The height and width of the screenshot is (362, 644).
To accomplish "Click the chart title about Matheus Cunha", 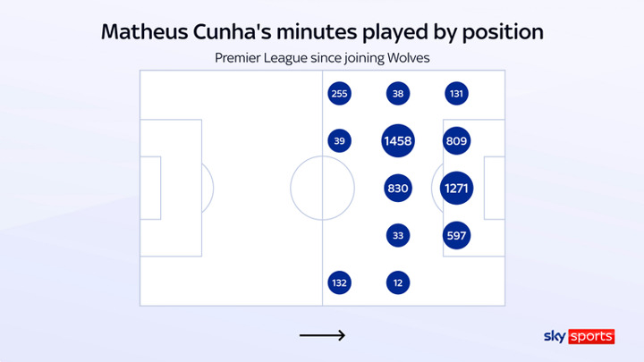I will [322, 32].
